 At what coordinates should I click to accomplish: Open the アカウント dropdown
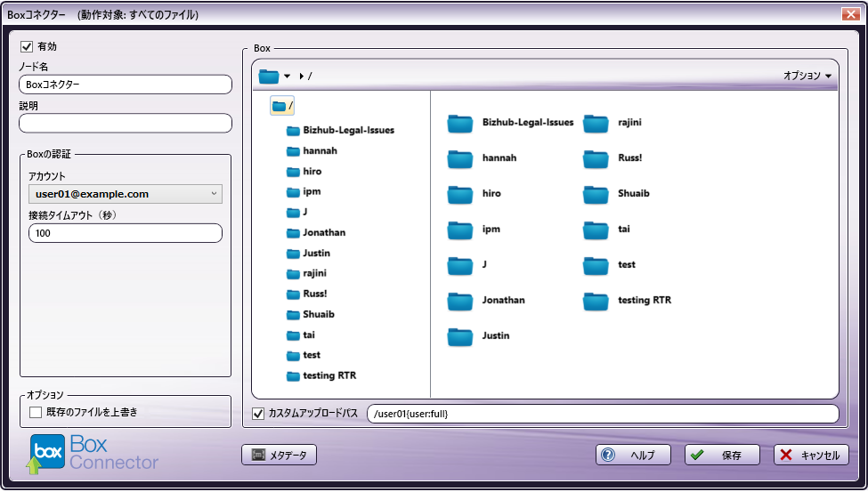(x=126, y=194)
